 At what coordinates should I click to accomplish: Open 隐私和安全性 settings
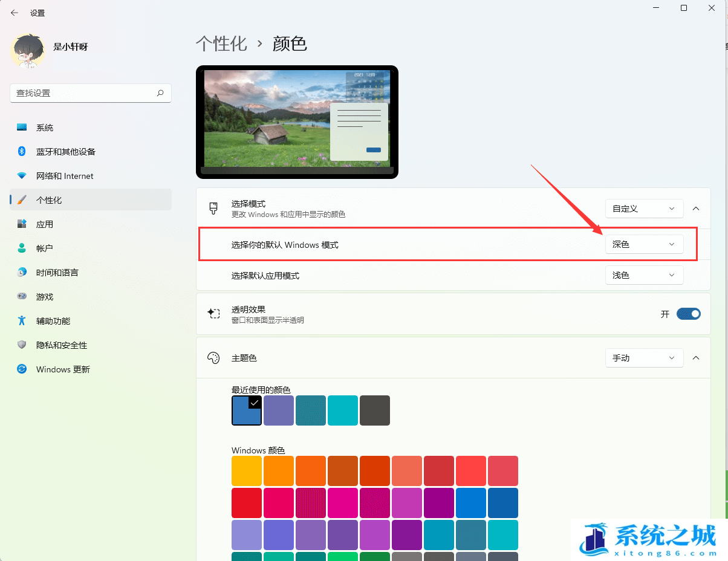coord(91,345)
